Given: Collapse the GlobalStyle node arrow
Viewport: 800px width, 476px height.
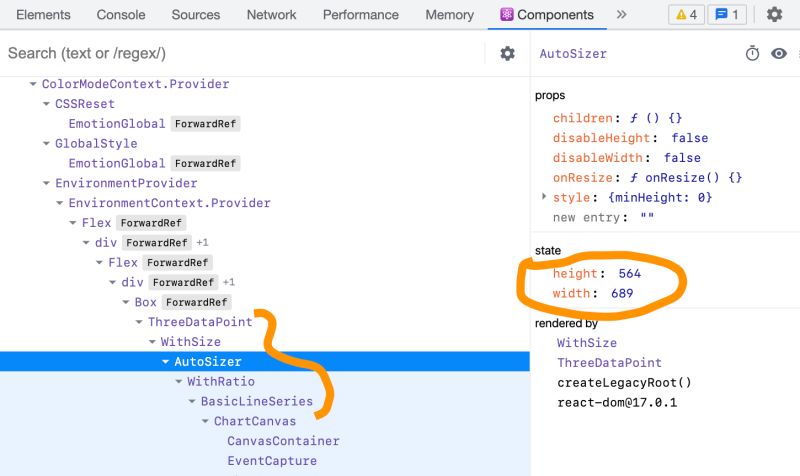Looking at the screenshot, I should 46,143.
